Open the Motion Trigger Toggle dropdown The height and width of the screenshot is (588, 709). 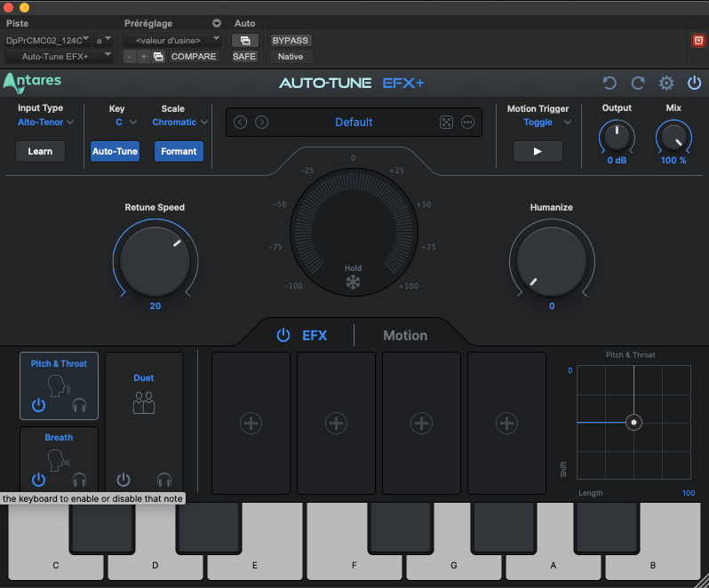click(x=547, y=122)
